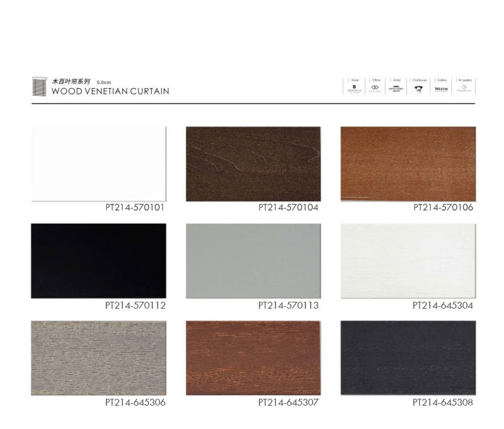Click the Home category logo
Screen dimensions: 504x429
tap(354, 89)
